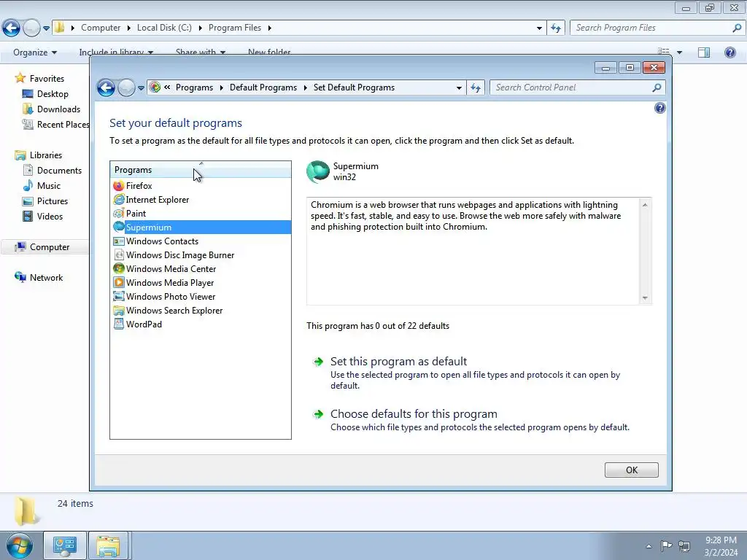Image resolution: width=747 pixels, height=560 pixels.
Task: Click Choose defaults for this program
Action: (x=414, y=414)
